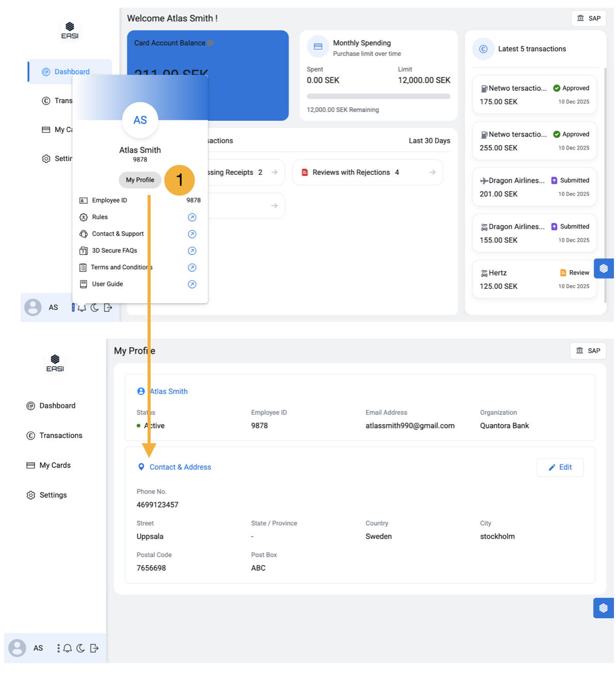Image resolution: width=616 pixels, height=677 pixels.
Task: Toggle dark mode moon in dashboard sidebar
Action: pos(94,308)
